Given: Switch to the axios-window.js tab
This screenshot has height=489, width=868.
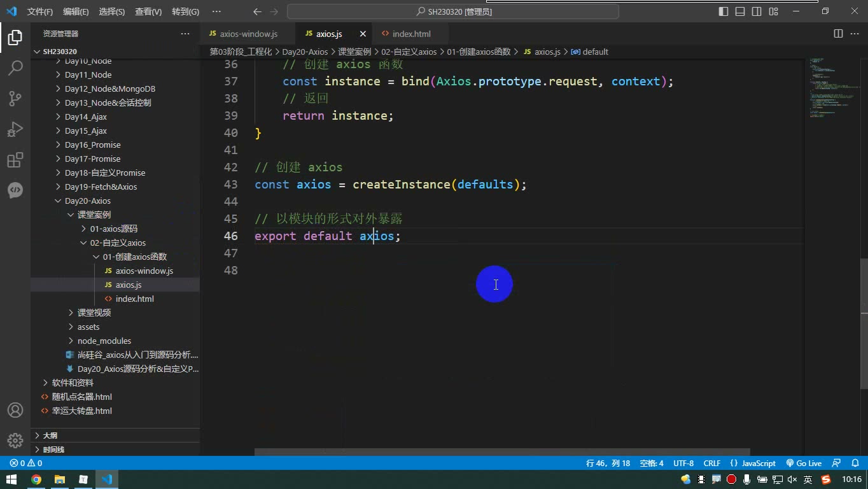Looking at the screenshot, I should (x=248, y=34).
